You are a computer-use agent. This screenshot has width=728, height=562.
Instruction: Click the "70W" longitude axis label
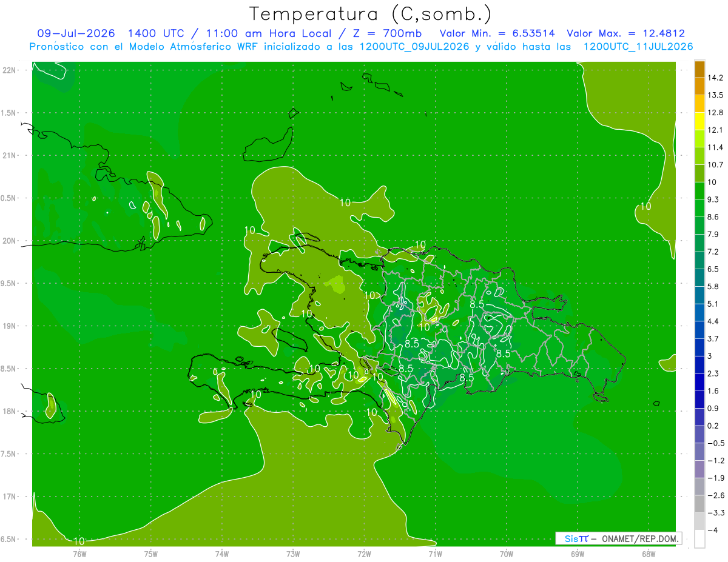pos(507,554)
